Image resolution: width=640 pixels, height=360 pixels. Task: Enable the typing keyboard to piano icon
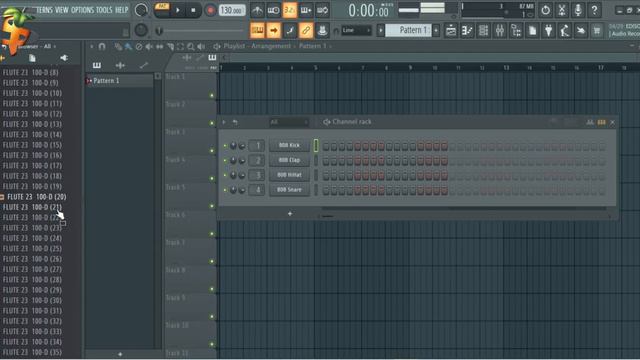pos(257,30)
